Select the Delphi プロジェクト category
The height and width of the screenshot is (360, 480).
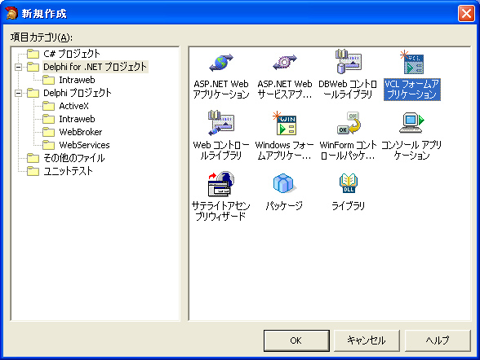coord(77,93)
